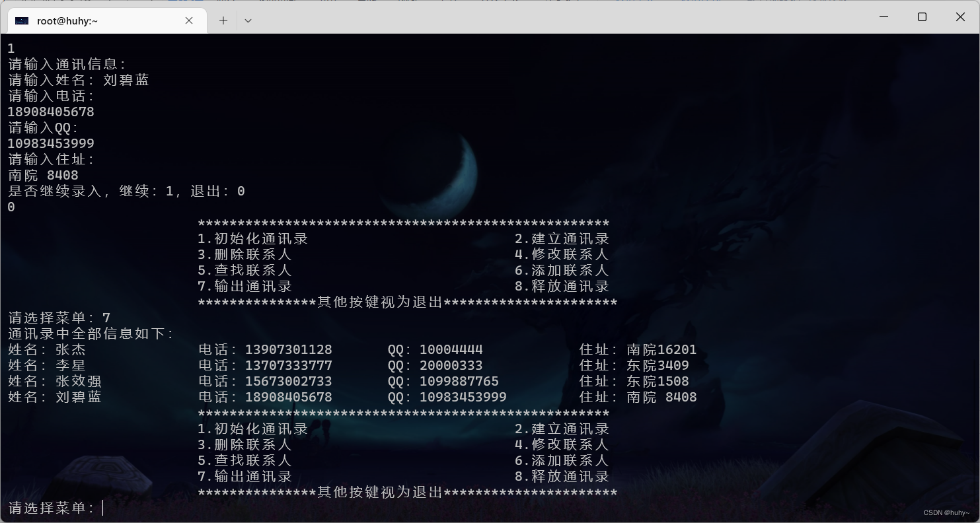
Task: Click phone number 13707333777
Action: tap(289, 365)
